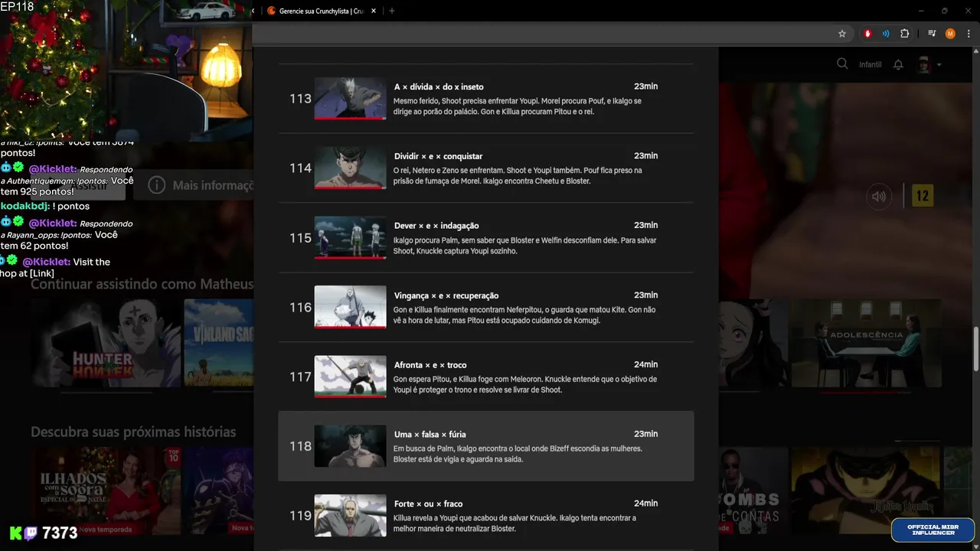Click episode 115 red progress bar
This screenshot has height=551, width=980.
(350, 258)
